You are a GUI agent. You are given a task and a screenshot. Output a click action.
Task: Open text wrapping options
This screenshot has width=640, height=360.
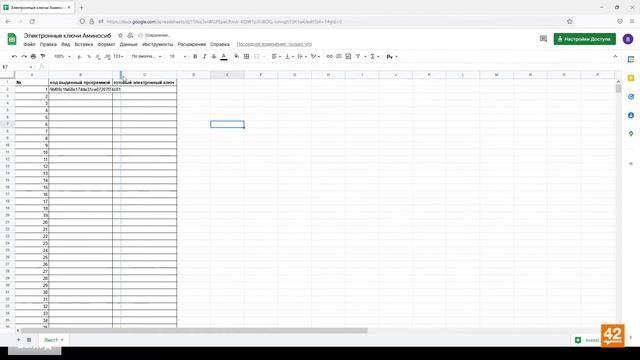pyautogui.click(x=302, y=56)
